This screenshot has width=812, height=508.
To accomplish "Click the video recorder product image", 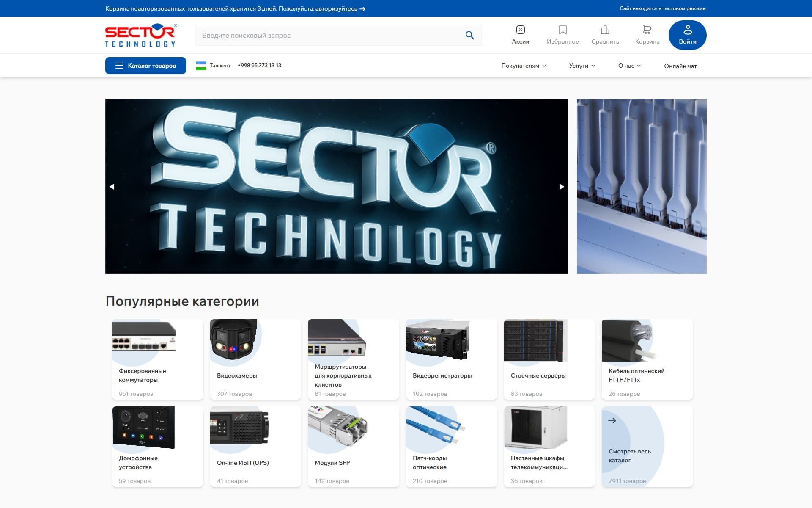I will (x=438, y=340).
